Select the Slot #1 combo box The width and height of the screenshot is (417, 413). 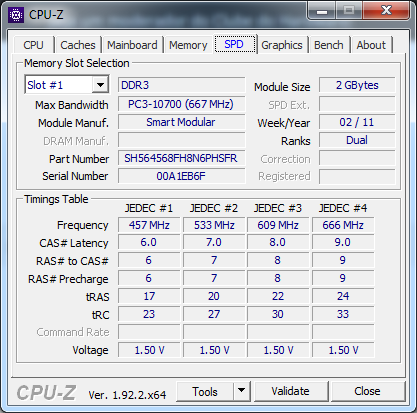(x=67, y=85)
